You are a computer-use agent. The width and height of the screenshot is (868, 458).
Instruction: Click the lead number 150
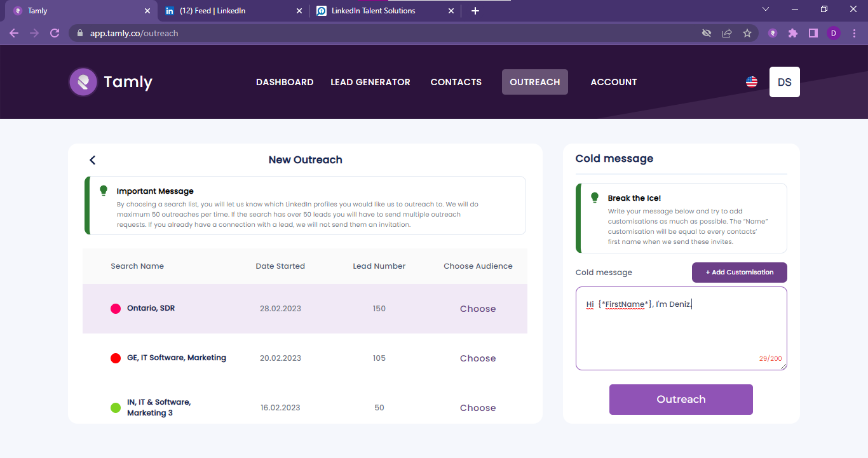point(379,309)
